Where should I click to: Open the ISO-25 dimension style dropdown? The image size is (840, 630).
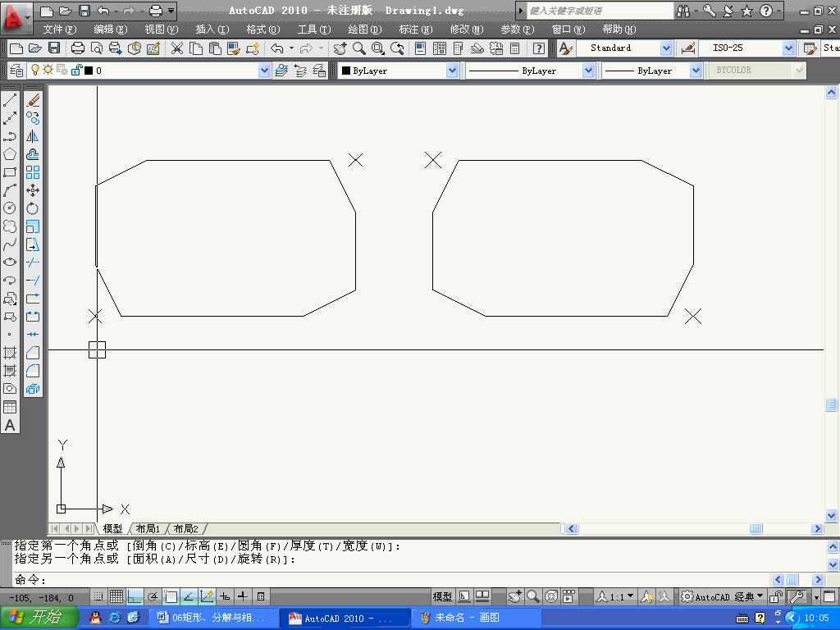coord(788,48)
